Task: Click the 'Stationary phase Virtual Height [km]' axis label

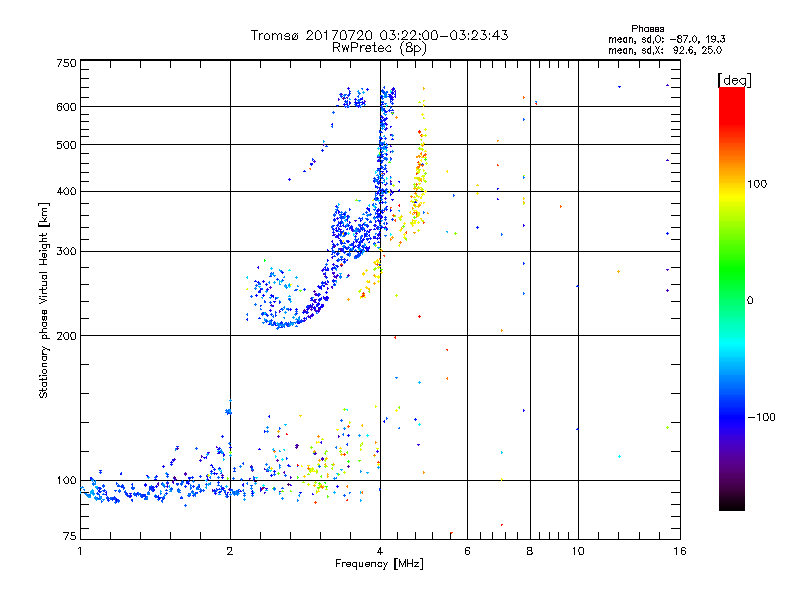Action: coord(44,301)
